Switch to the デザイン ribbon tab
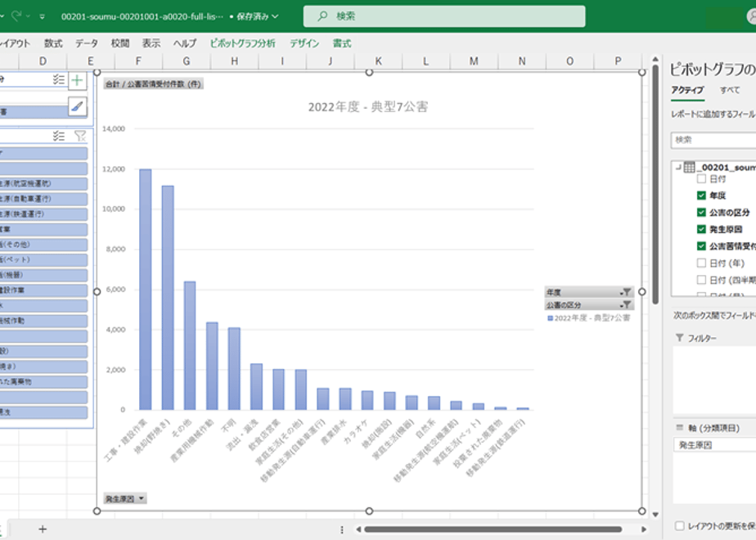 tap(304, 43)
